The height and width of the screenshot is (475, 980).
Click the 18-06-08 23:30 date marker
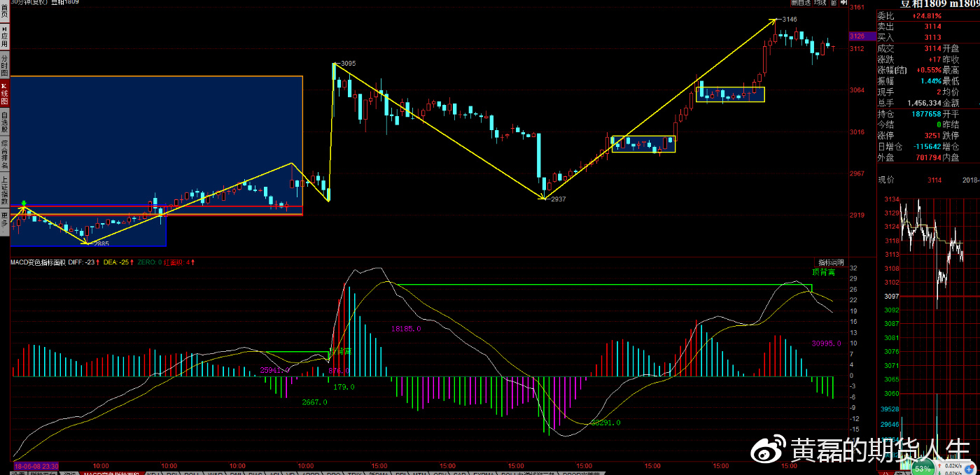point(36,465)
